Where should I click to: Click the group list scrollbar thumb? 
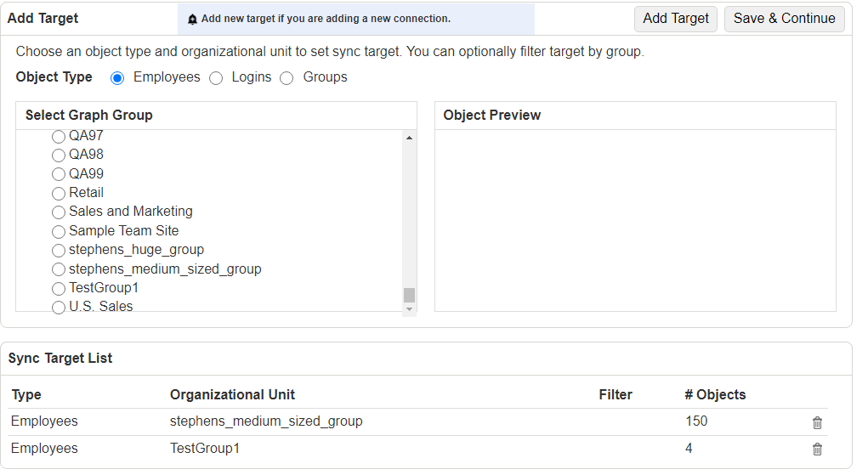[x=409, y=295]
